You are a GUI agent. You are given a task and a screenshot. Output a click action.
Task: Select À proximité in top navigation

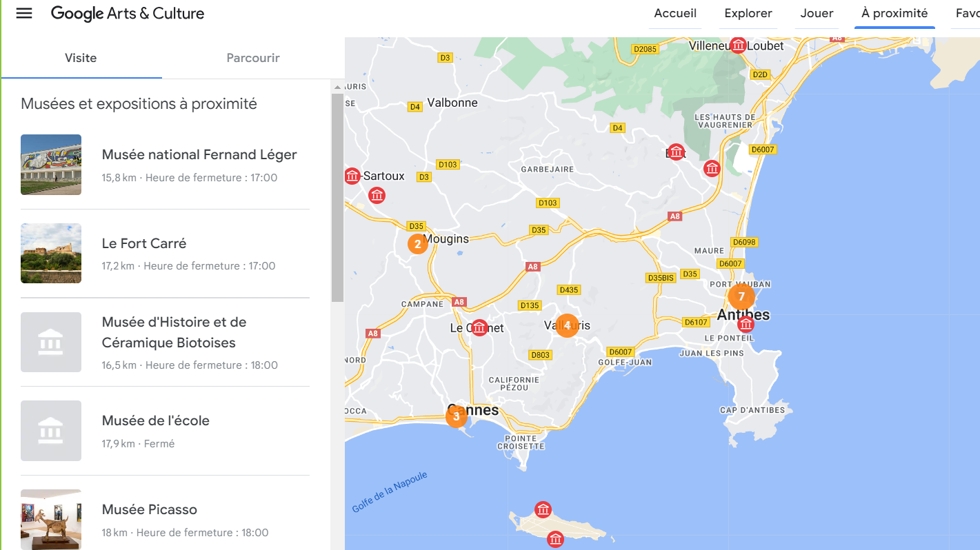coord(894,13)
